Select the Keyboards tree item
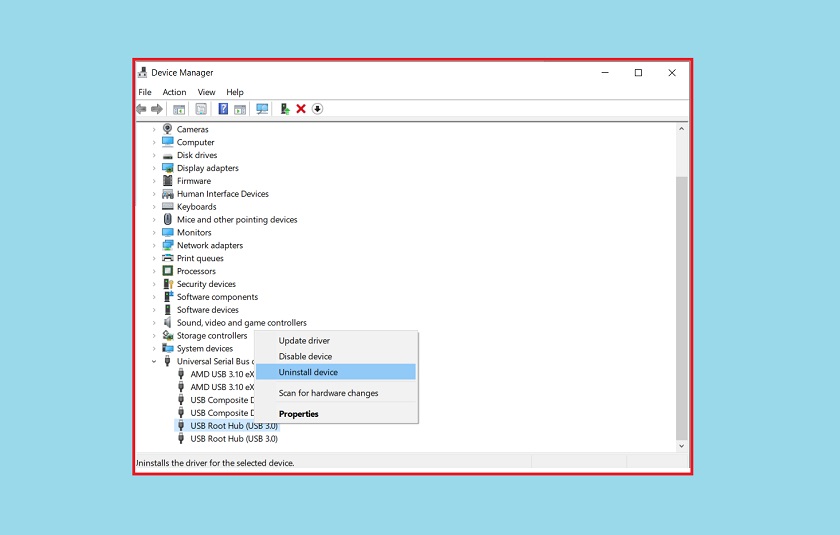The height and width of the screenshot is (535, 840). (x=196, y=207)
